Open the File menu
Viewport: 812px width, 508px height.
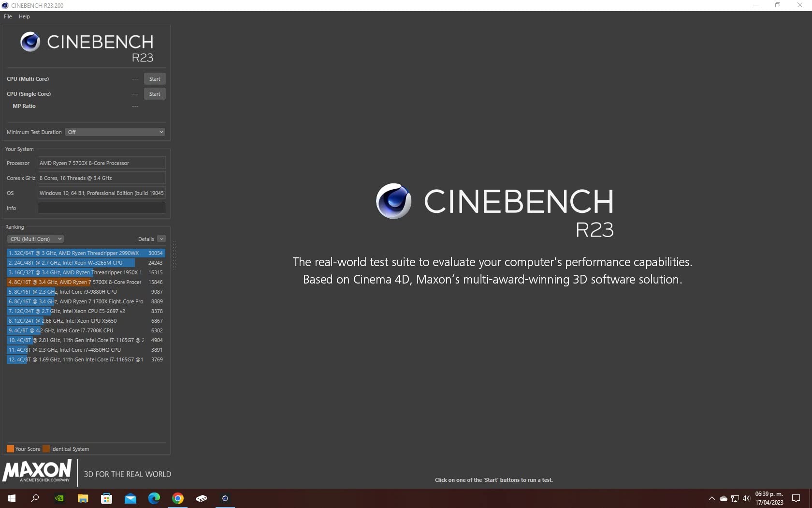click(8, 16)
